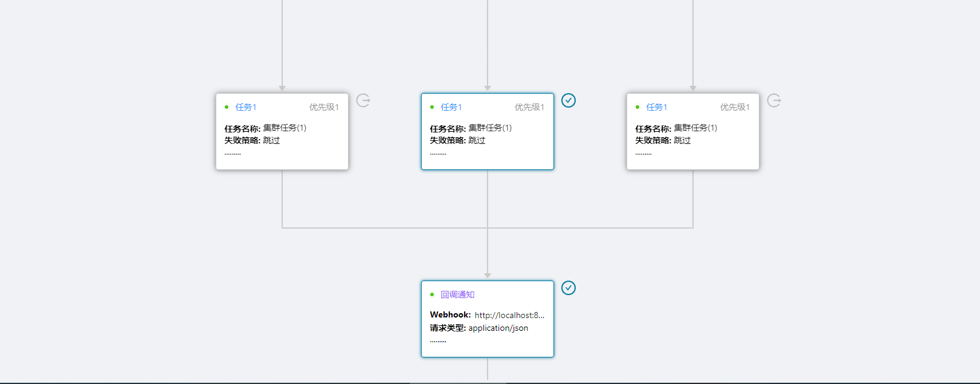Image resolution: width=980 pixels, height=384 pixels.
Task: Select the 回调通知 node title
Action: click(x=457, y=295)
